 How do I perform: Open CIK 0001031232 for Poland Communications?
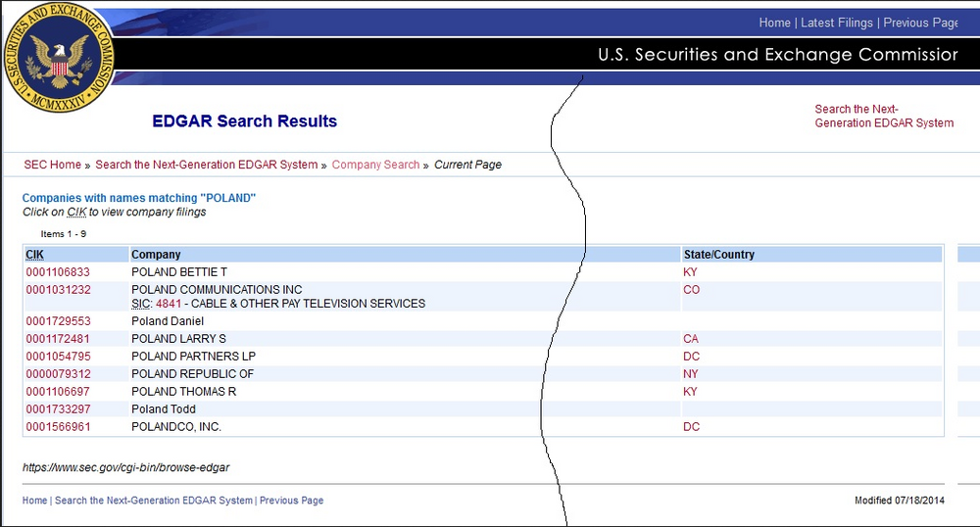point(58,290)
